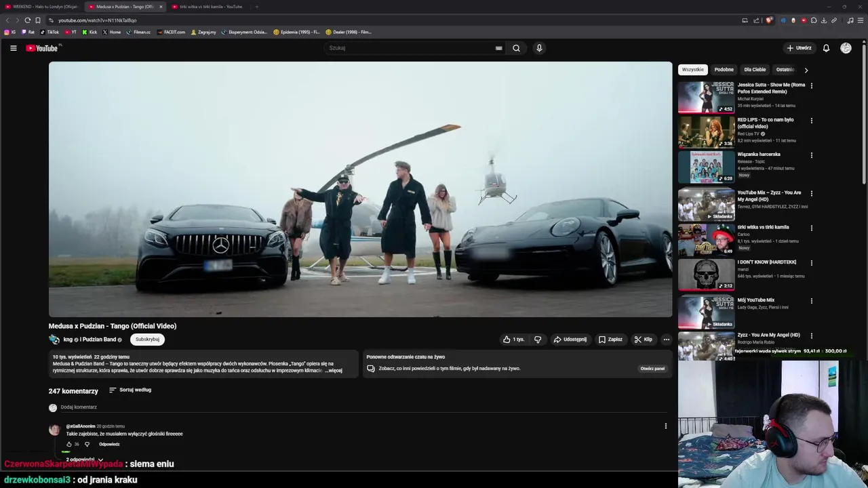The width and height of the screenshot is (868, 488).
Task: Select the Ostatnio filter chip
Action: pos(785,70)
